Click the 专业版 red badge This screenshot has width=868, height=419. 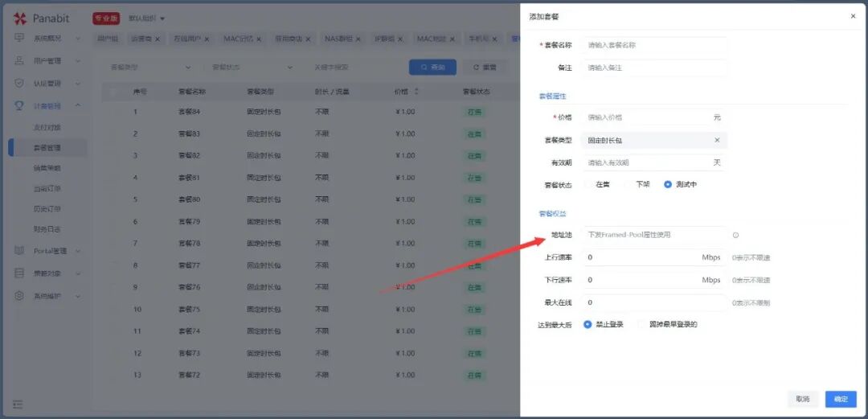[106, 18]
